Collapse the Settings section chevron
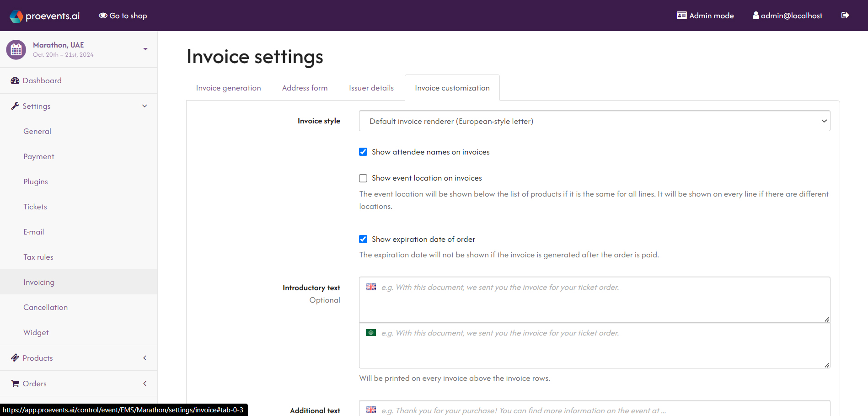Image resolution: width=868 pixels, height=416 pixels. (145, 106)
